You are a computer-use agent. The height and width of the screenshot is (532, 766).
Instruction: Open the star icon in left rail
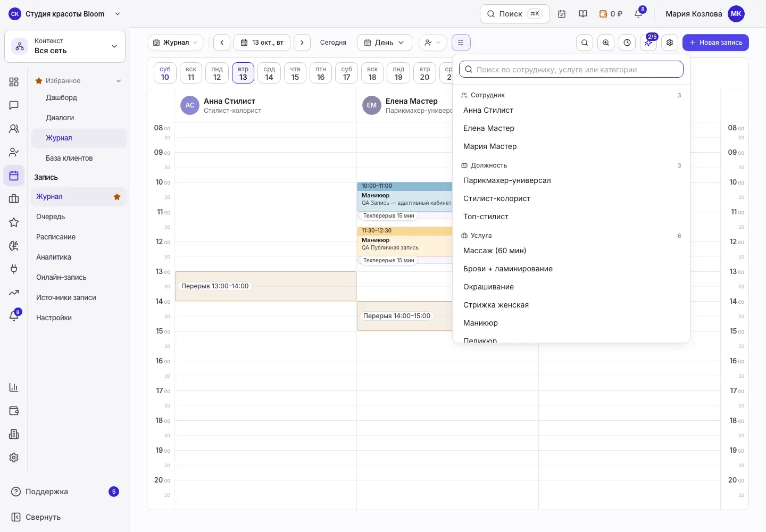point(14,222)
